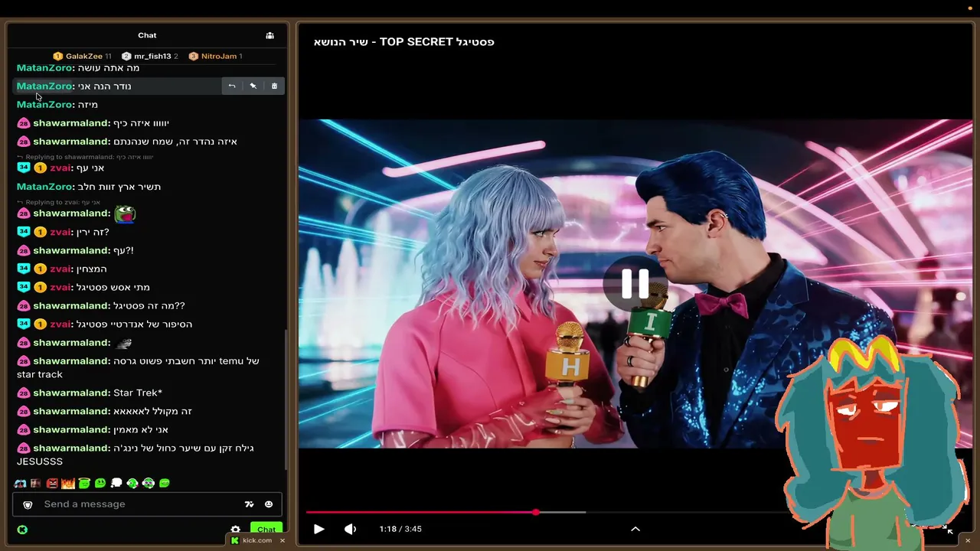Close the bottom-right corner overlay

pyautogui.click(x=968, y=540)
